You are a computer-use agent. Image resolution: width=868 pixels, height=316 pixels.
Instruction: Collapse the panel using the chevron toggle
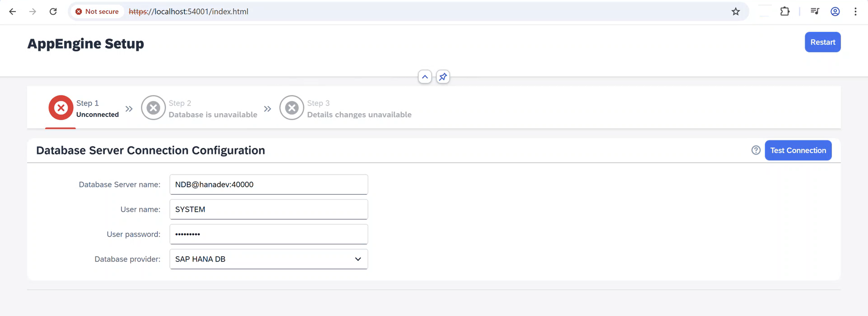pos(425,77)
